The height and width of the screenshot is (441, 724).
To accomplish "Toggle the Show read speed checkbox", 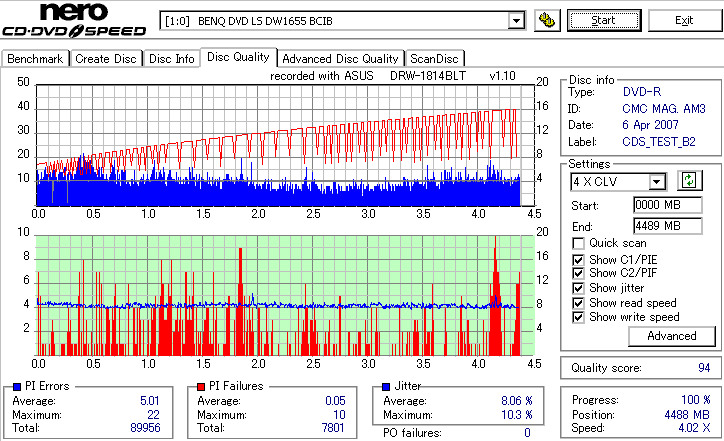I will [578, 303].
